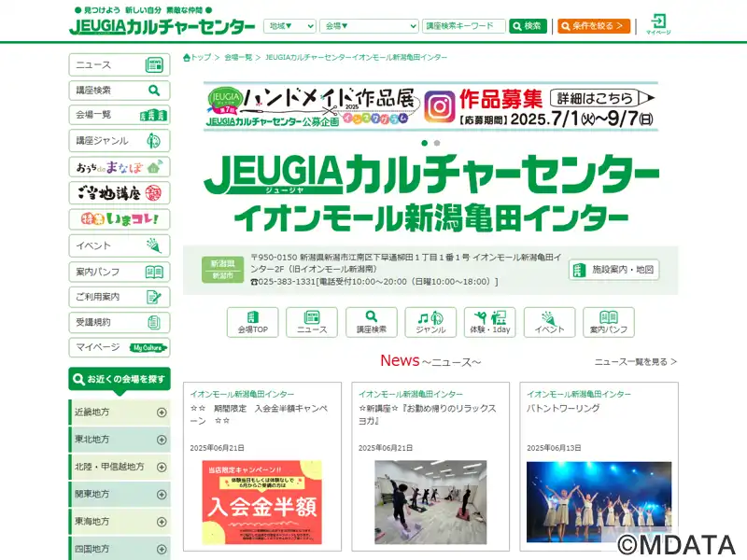
Task: Open the 期間限定 入会金半額キャンペーン news title
Action: pyautogui.click(x=259, y=414)
